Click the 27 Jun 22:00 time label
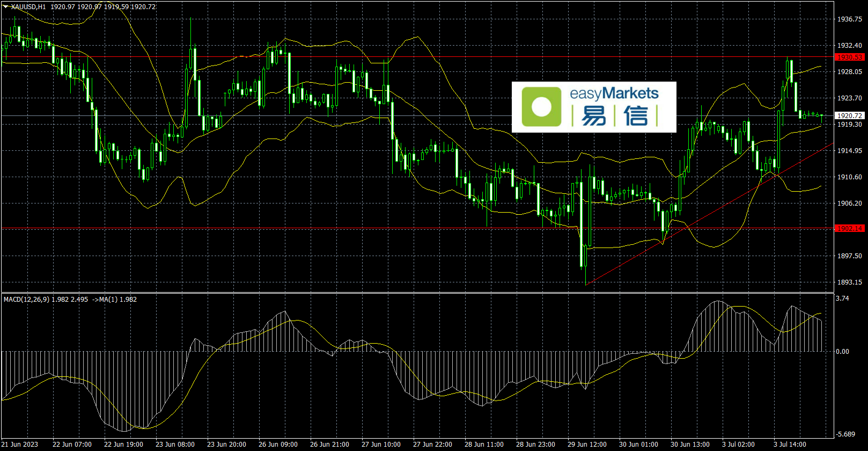Screen dimensions: 868x451 pos(432,445)
